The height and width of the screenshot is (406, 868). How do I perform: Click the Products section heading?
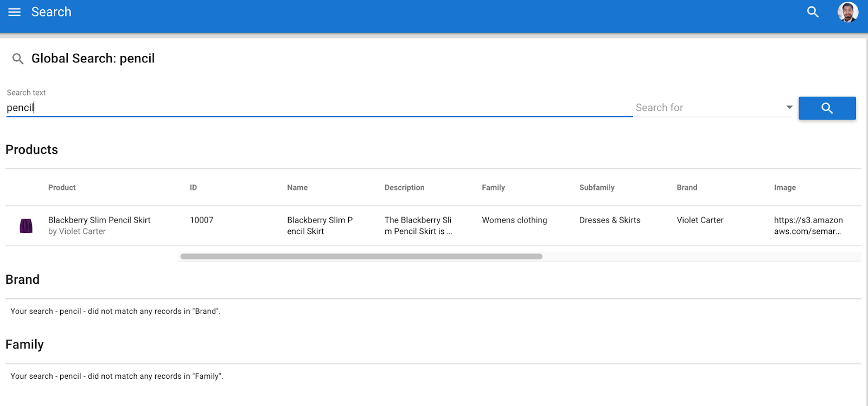tap(31, 150)
